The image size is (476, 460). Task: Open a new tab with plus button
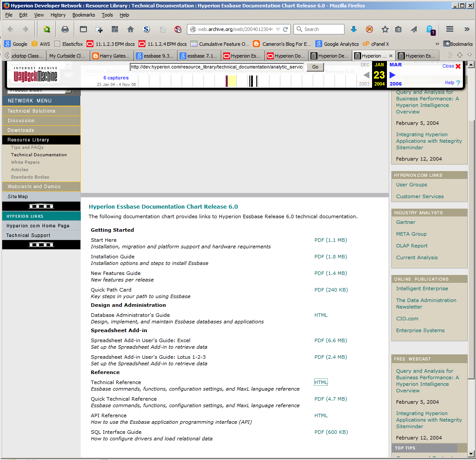point(460,55)
